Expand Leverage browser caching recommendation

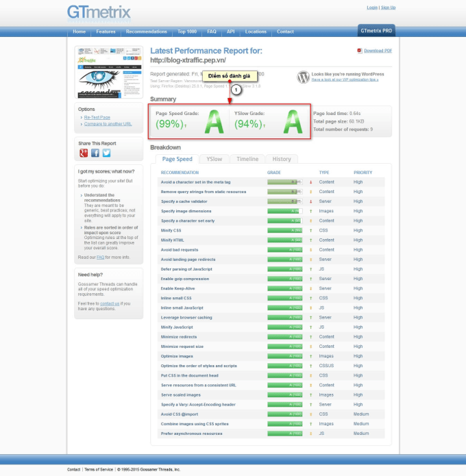pos(186,318)
